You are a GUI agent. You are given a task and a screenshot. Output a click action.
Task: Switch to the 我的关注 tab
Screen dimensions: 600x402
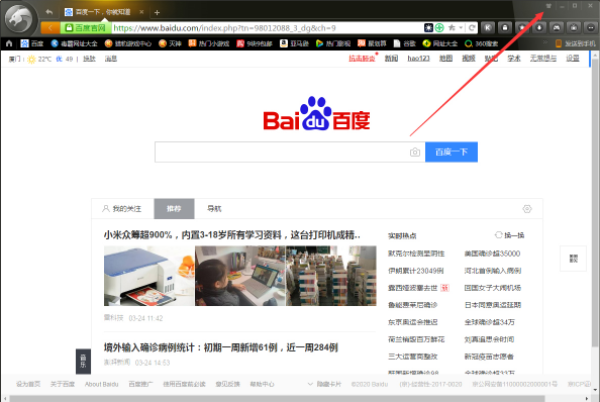122,209
